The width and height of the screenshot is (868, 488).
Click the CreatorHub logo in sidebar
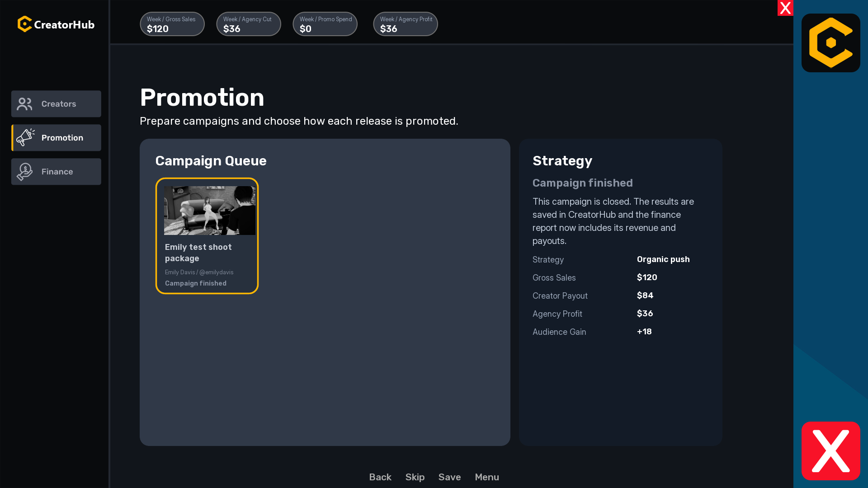(56, 24)
